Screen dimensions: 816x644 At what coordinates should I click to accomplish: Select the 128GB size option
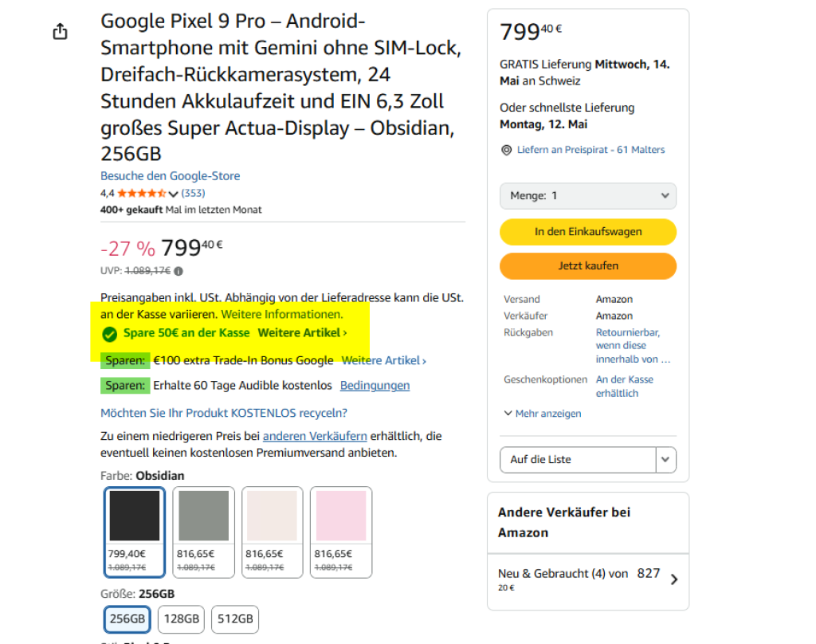(181, 619)
